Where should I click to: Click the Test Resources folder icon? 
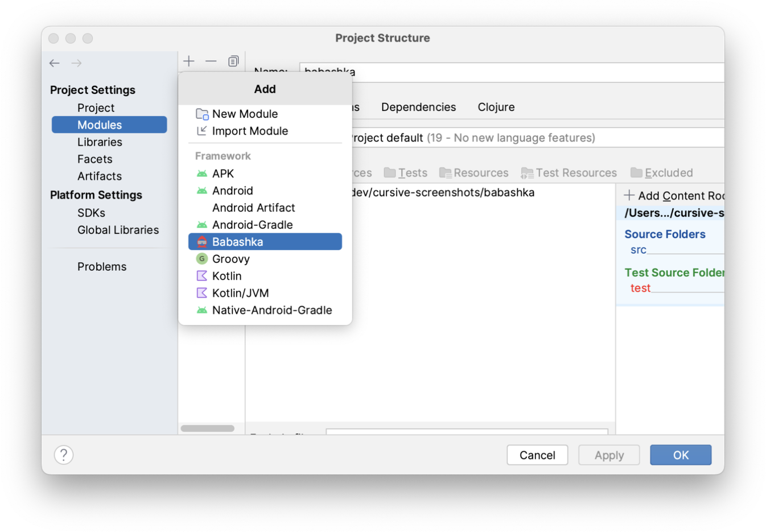coord(527,173)
